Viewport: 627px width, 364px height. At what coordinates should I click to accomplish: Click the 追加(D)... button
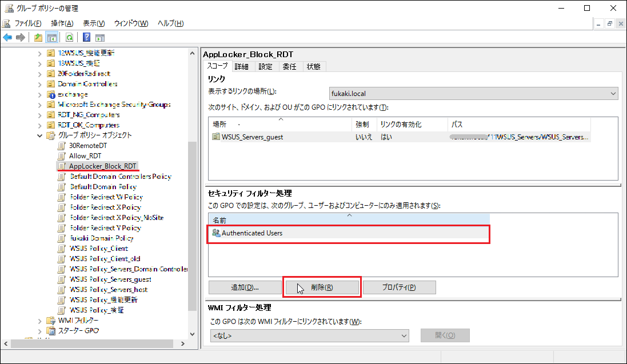245,287
